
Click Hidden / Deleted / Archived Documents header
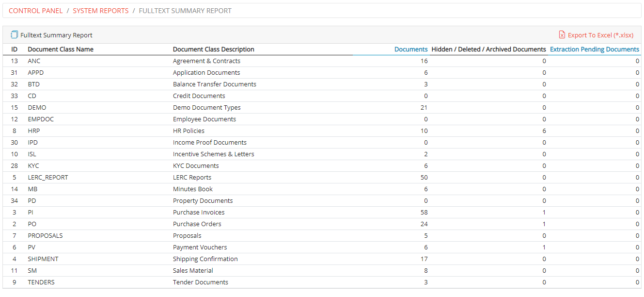pyautogui.click(x=488, y=49)
